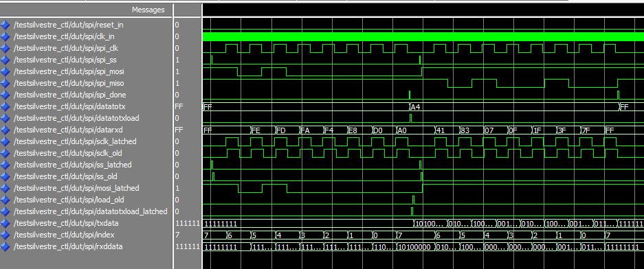Screen dimensions: 644x269
Task: Click the A4 value on datatotx waveform
Action: pos(416,107)
